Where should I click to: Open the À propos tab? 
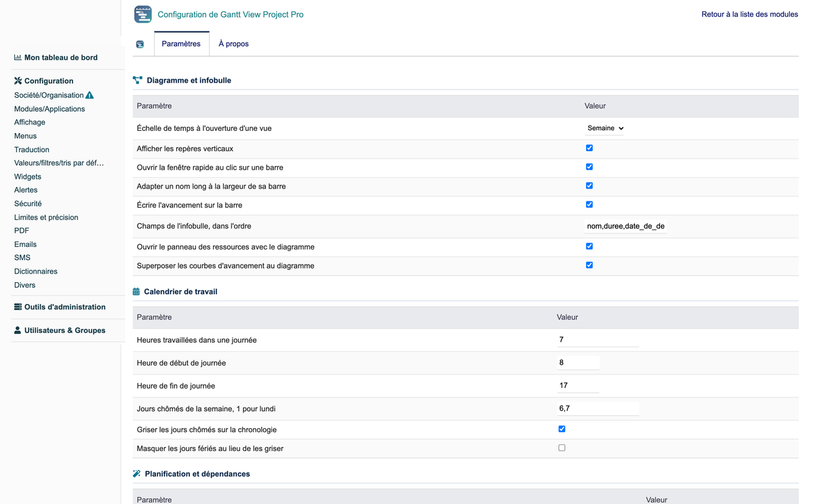click(233, 44)
